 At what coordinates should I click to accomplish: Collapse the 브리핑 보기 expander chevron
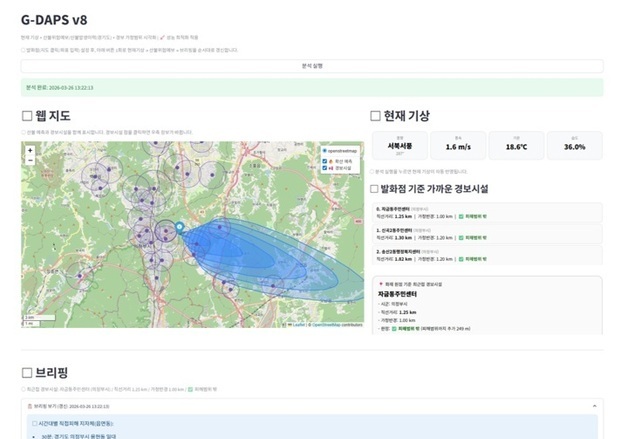point(594,406)
